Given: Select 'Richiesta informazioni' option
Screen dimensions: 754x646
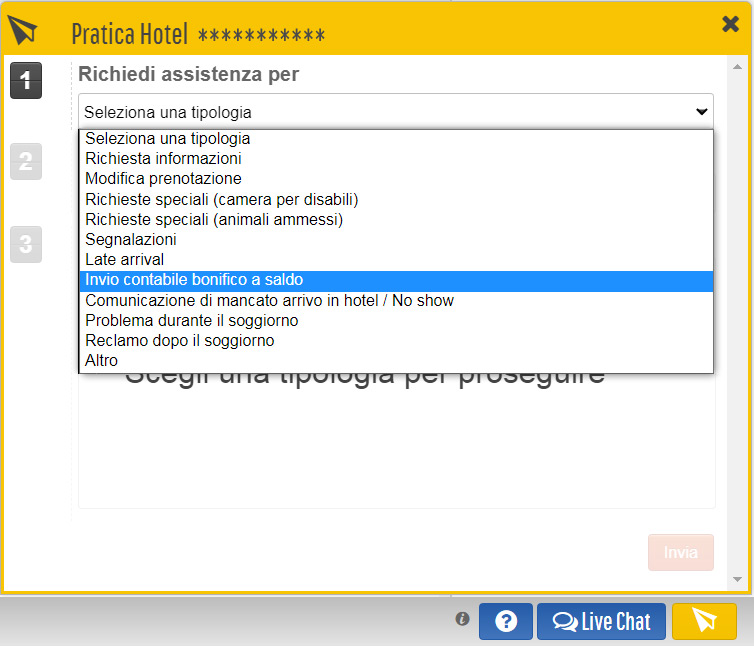Looking at the screenshot, I should click(x=163, y=159).
